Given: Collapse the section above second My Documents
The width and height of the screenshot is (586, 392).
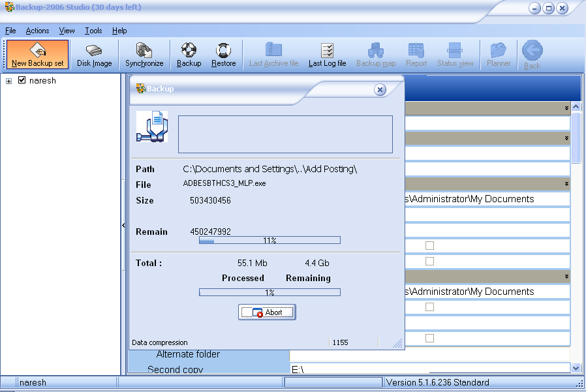Looking at the screenshot, I should pos(566,277).
